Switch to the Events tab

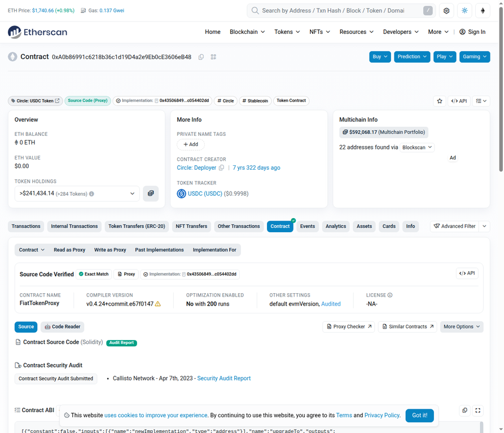[x=308, y=226]
